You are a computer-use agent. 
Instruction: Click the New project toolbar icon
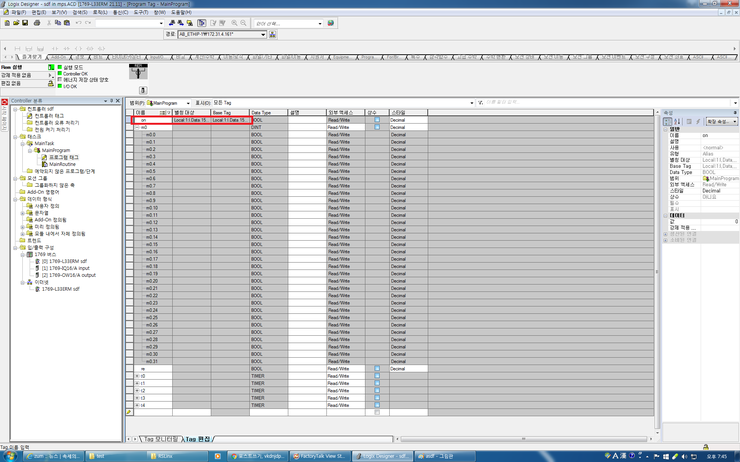click(x=7, y=23)
